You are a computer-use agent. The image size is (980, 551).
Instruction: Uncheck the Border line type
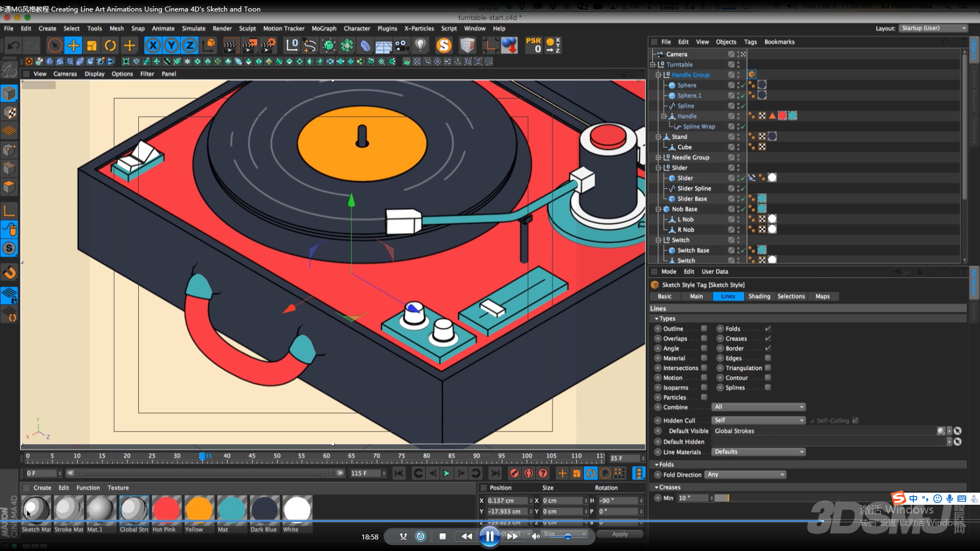coord(768,348)
